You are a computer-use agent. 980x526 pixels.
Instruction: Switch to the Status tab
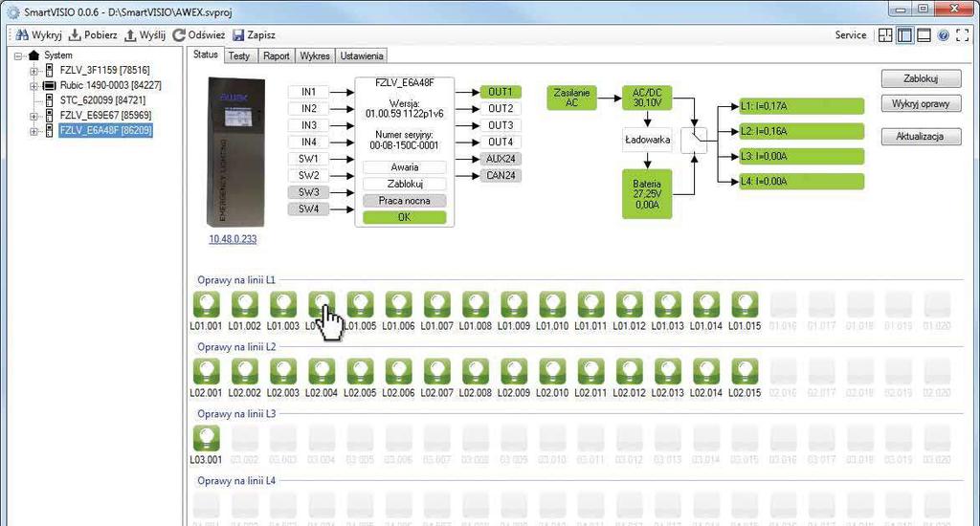pyautogui.click(x=205, y=55)
